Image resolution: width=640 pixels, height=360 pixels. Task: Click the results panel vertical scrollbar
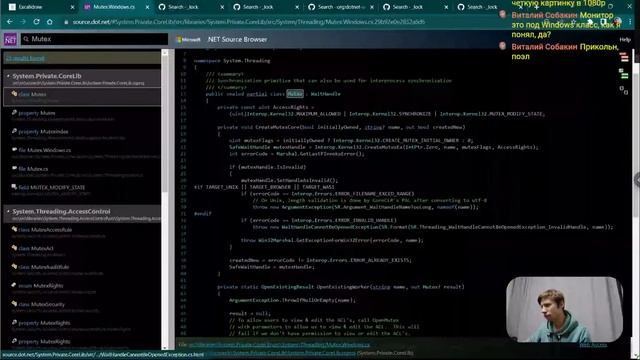pos(165,200)
